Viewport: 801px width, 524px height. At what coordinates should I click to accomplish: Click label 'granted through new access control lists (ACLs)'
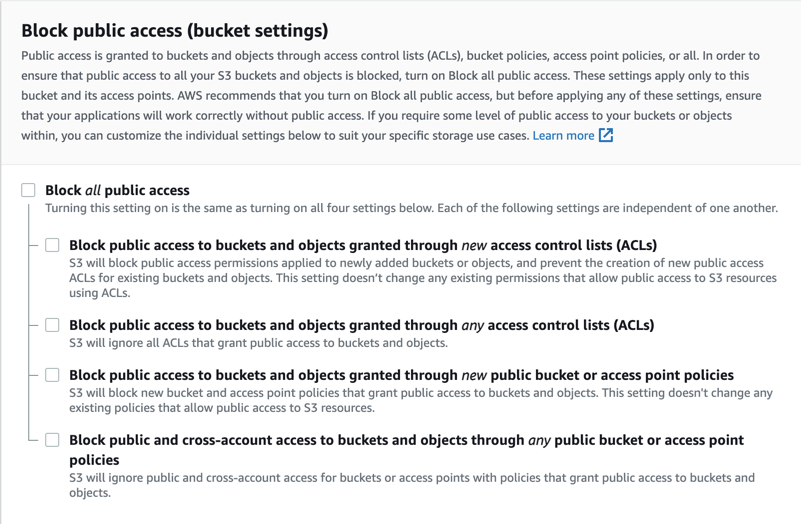point(363,246)
